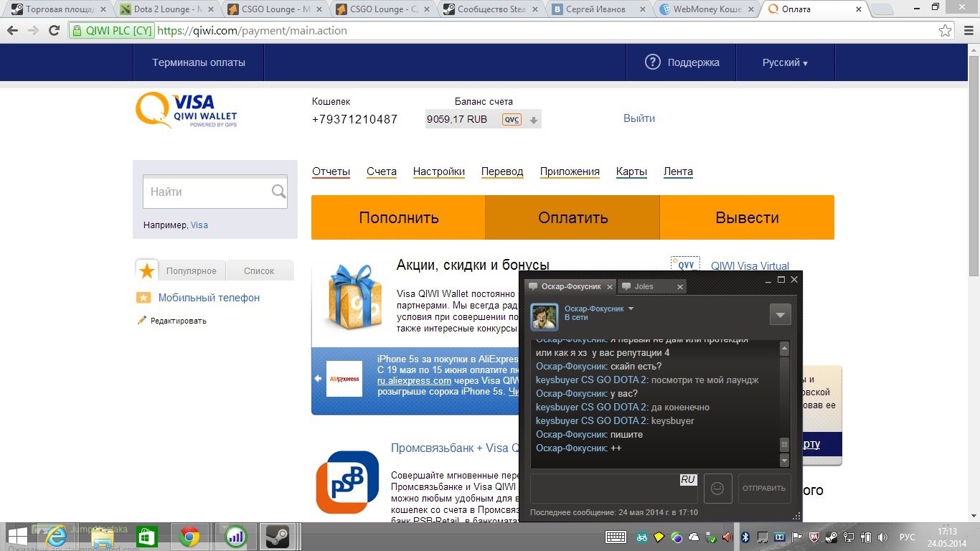This screenshot has height=551, width=980.
Task: Open the Карты menu item
Action: click(631, 171)
